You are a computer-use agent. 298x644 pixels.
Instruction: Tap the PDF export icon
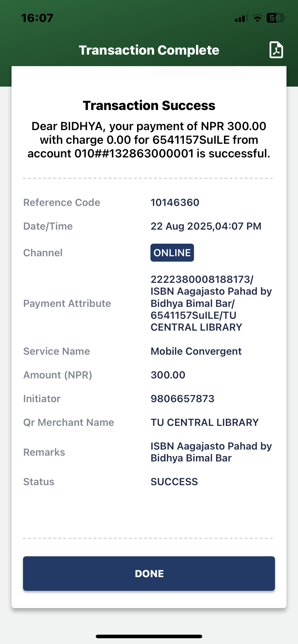coord(276,50)
